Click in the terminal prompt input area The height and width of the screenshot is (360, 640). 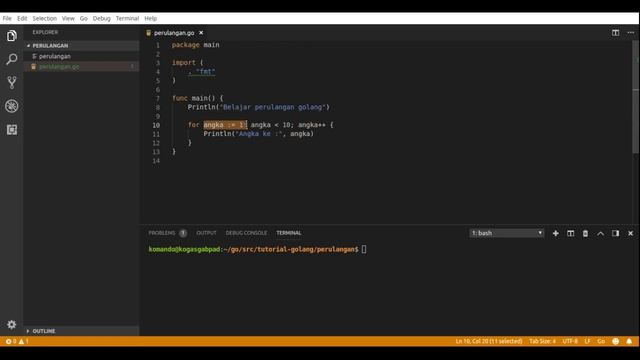click(x=364, y=249)
